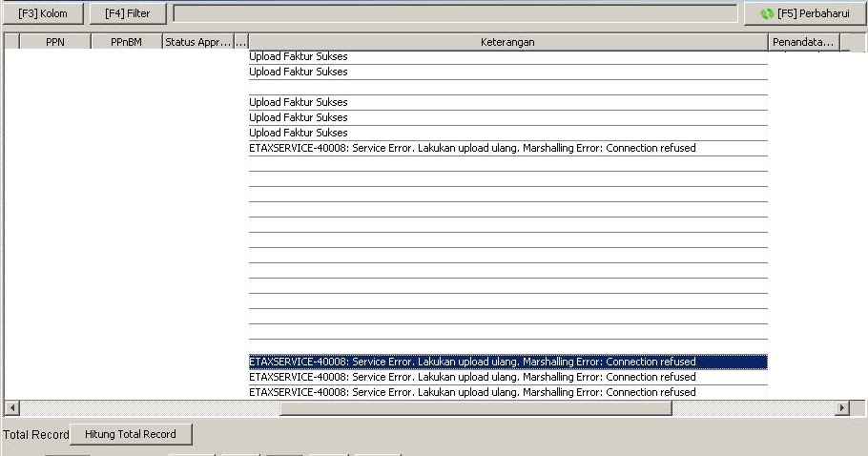The width and height of the screenshot is (868, 456).
Task: Select the fifth Upload Faktur Sukses row
Action: [507, 133]
